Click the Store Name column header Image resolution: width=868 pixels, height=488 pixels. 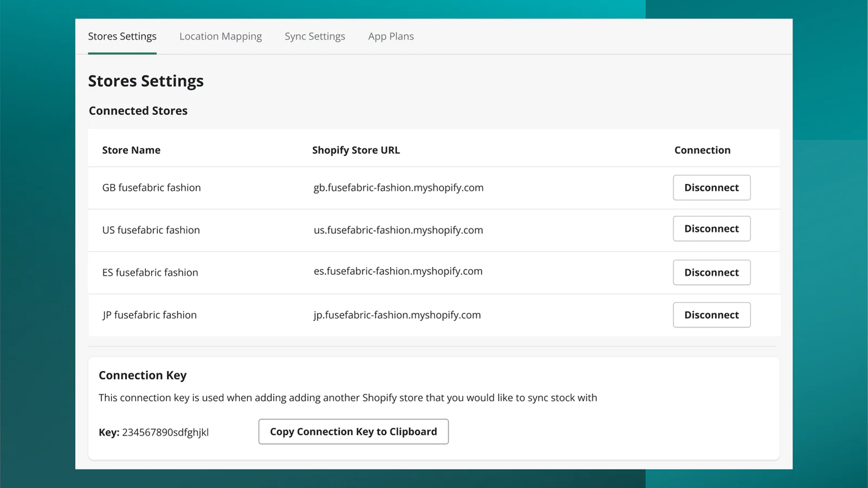131,150
